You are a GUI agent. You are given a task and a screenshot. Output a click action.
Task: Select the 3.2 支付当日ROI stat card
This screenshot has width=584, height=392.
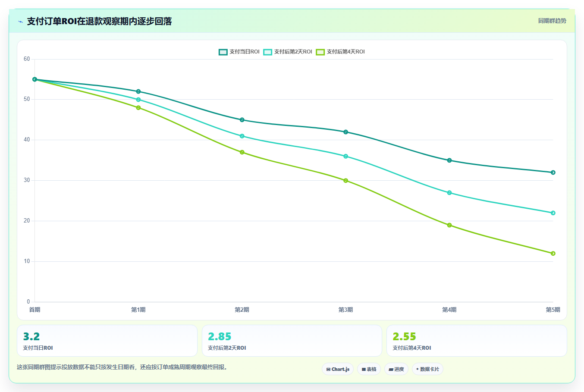pos(107,341)
